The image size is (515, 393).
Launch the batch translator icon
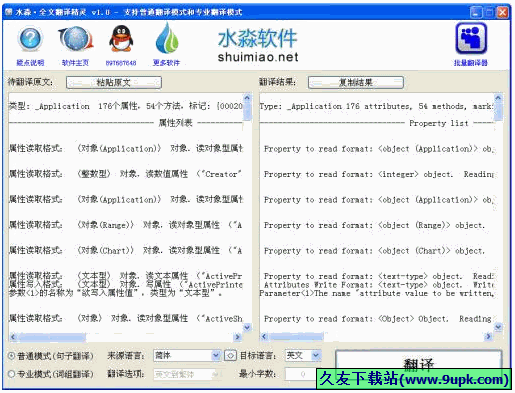pyautogui.click(x=471, y=39)
